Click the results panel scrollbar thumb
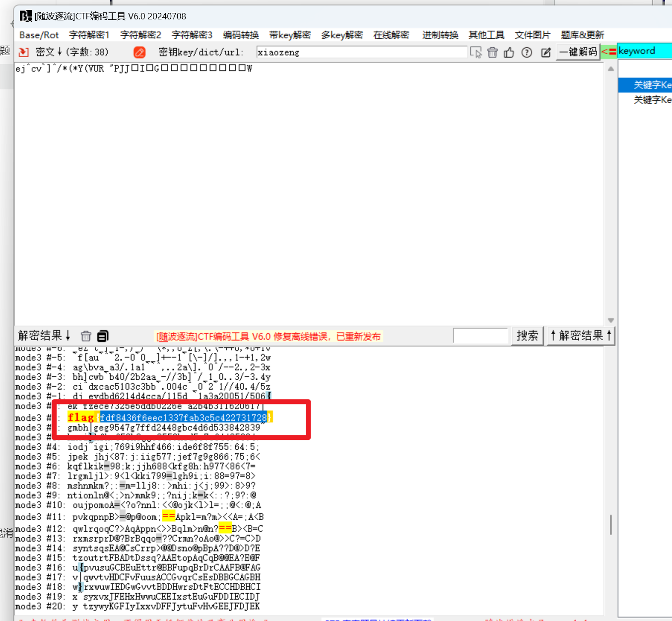The image size is (672, 621). [x=611, y=525]
